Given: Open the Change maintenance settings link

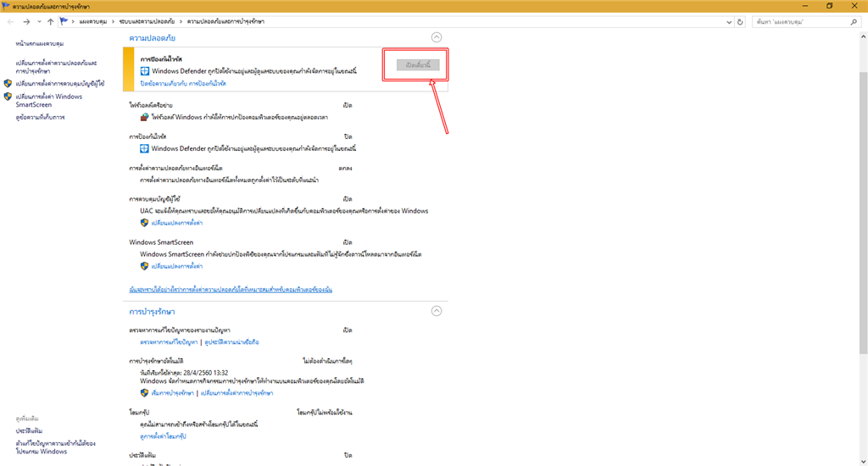Looking at the screenshot, I should click(237, 393).
